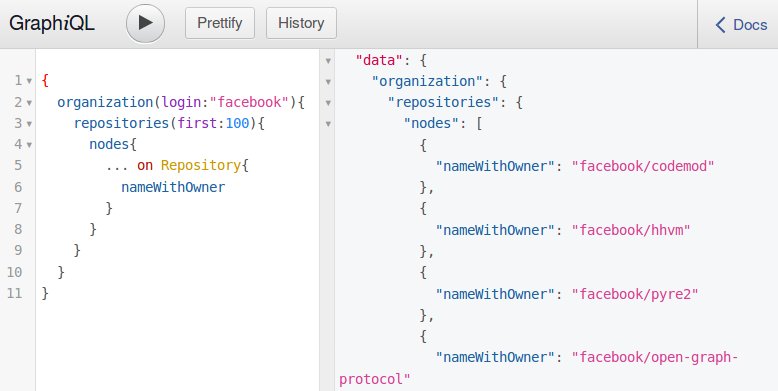This screenshot has height=391, width=778.
Task: Click the "facebook/pyre2" result value
Action: click(635, 294)
